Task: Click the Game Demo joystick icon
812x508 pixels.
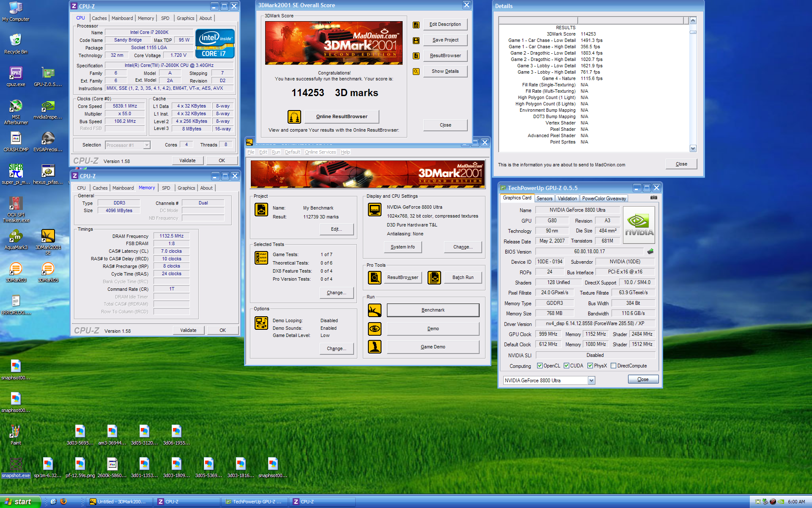Action: [x=375, y=347]
